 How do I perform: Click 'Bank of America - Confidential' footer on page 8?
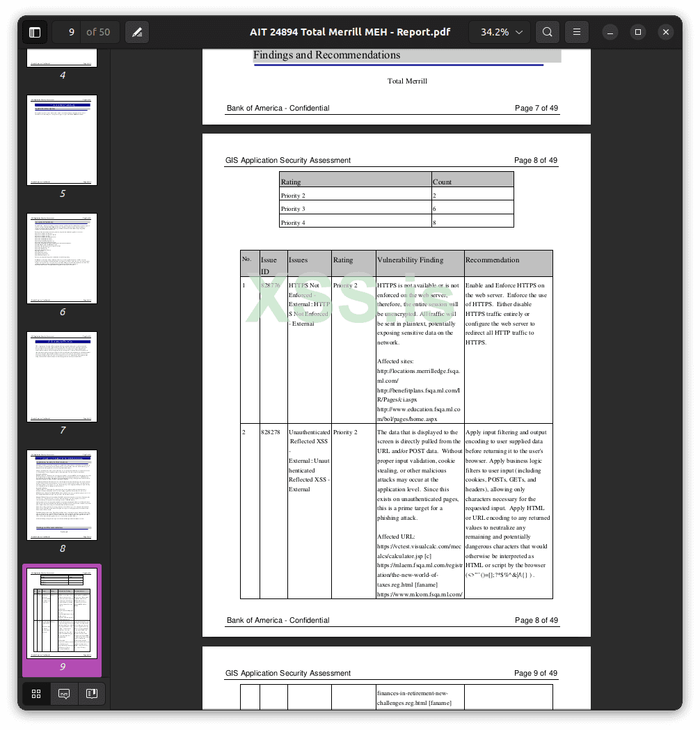coord(278,620)
